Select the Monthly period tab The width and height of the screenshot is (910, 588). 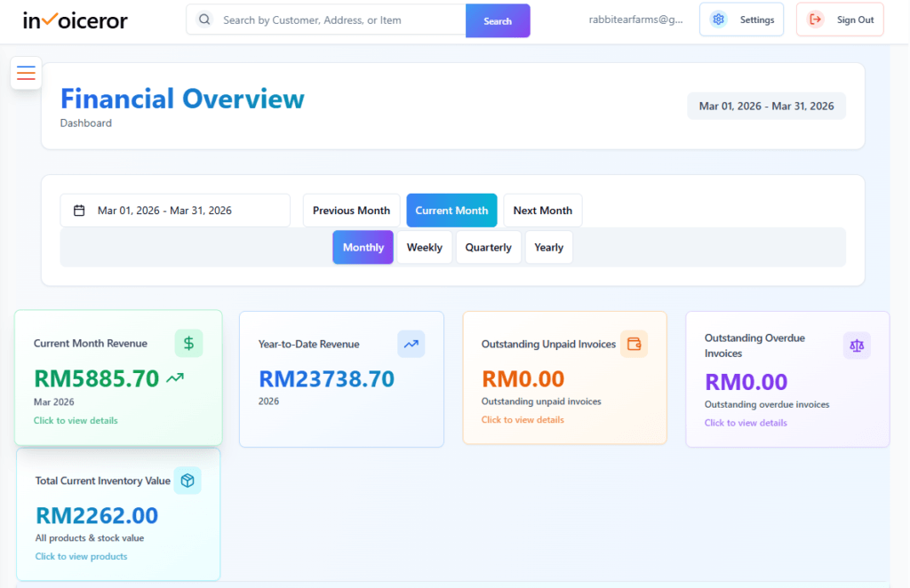[x=363, y=247]
